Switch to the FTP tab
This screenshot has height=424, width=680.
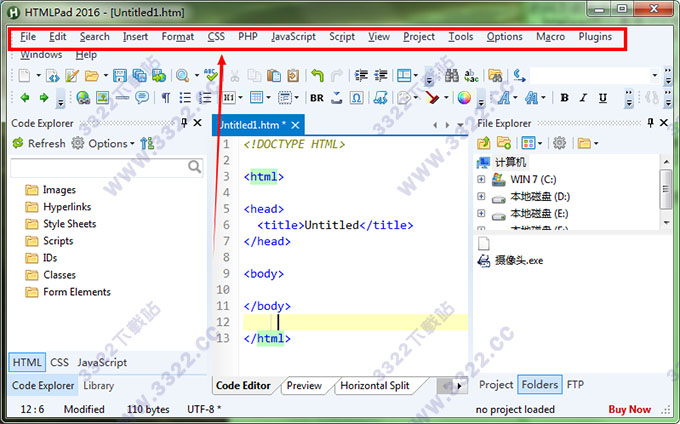pos(575,385)
